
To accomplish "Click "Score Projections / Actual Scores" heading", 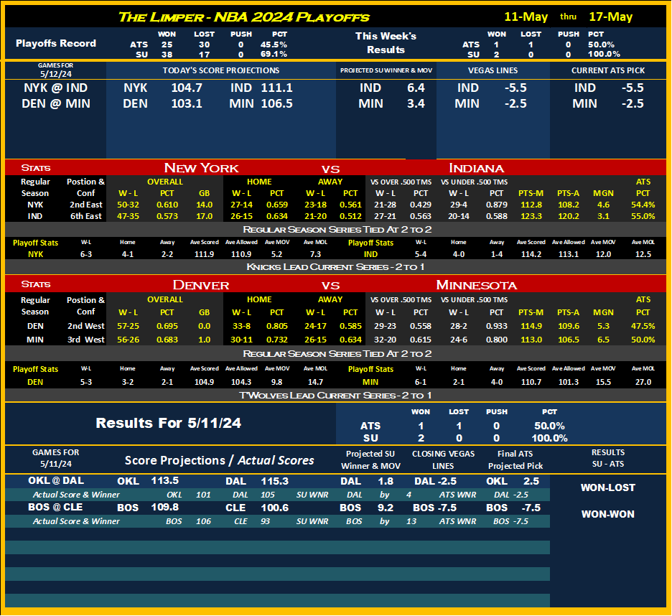I will coord(219,460).
